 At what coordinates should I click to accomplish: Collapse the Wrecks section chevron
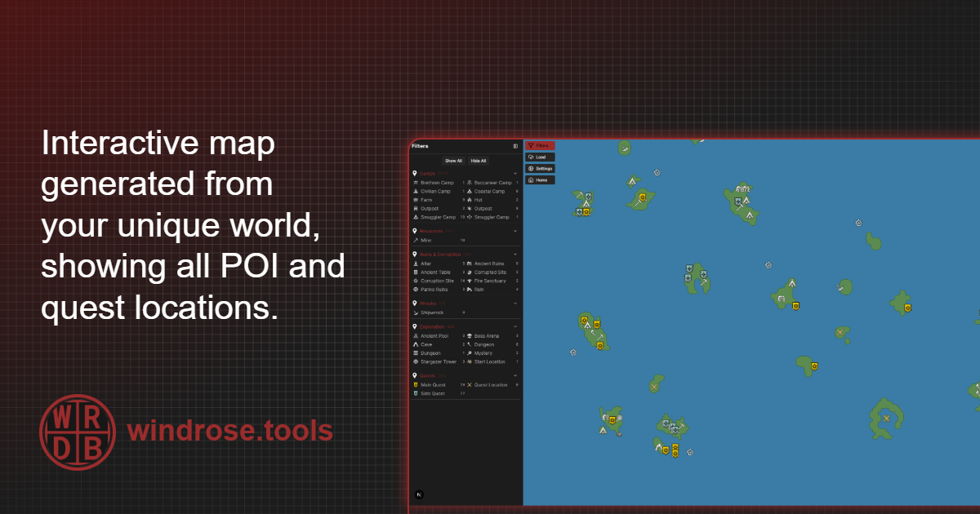516,304
